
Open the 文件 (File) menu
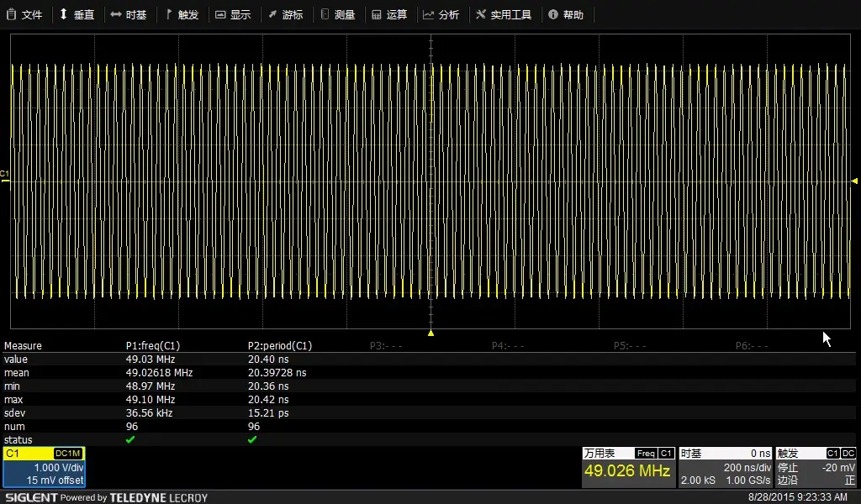[x=26, y=14]
